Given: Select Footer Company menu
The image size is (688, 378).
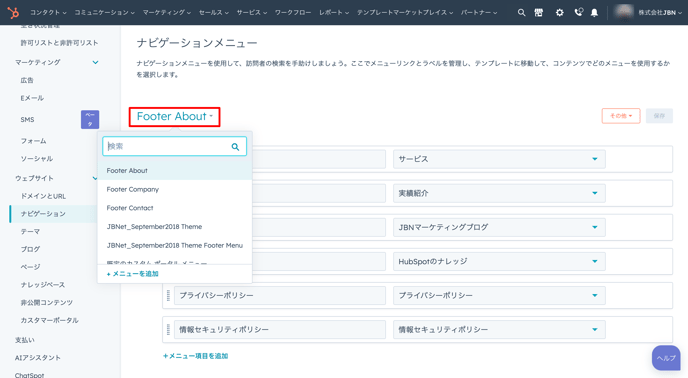Looking at the screenshot, I should (x=175, y=189).
